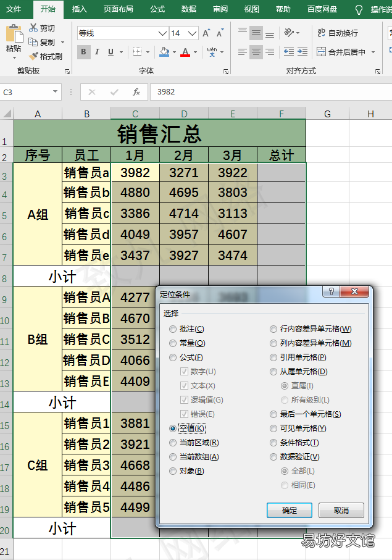Viewport: 392px width, 560px height.
Task: Open the borders dropdown arrow
Action: pos(148,52)
